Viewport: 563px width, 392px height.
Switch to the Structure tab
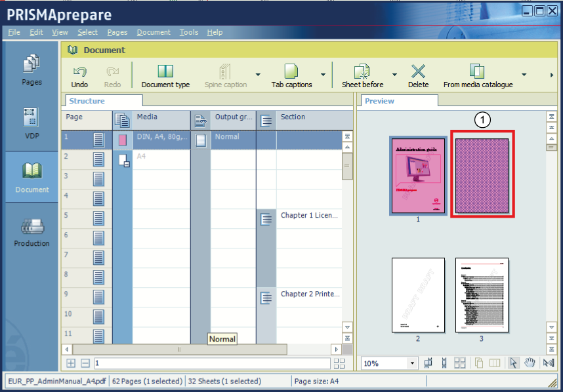tap(87, 101)
